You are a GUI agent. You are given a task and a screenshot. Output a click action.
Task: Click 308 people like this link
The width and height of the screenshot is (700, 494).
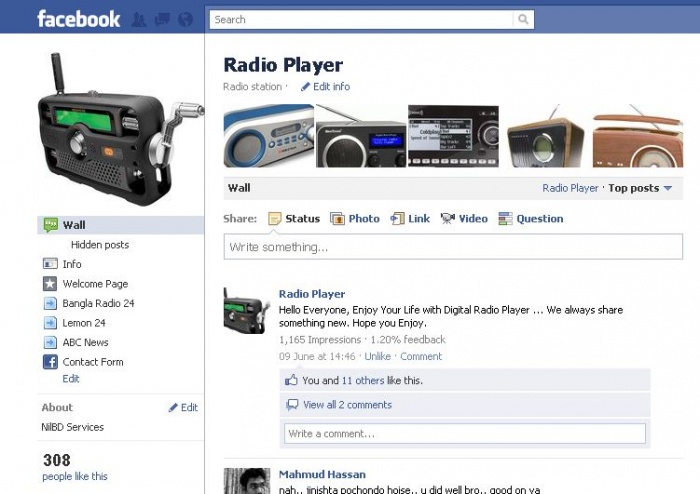pyautogui.click(x=75, y=477)
